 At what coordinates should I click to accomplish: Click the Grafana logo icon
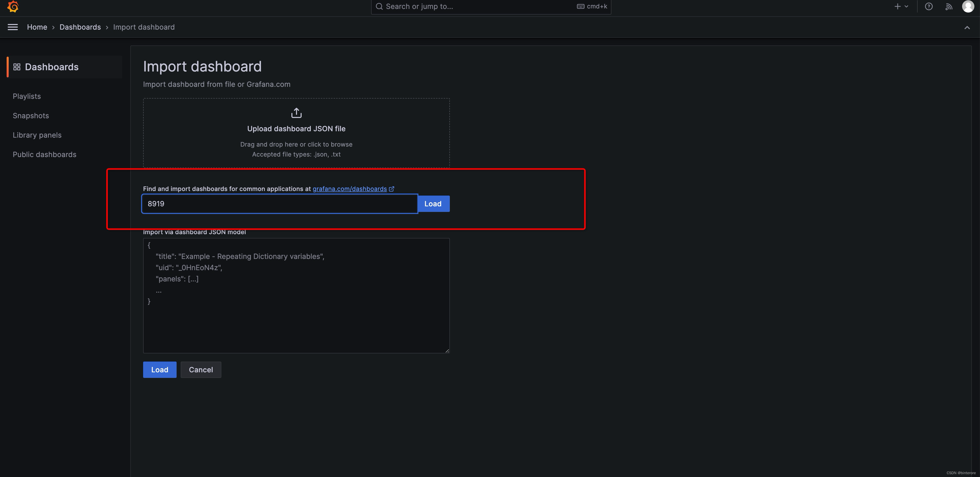[13, 6]
